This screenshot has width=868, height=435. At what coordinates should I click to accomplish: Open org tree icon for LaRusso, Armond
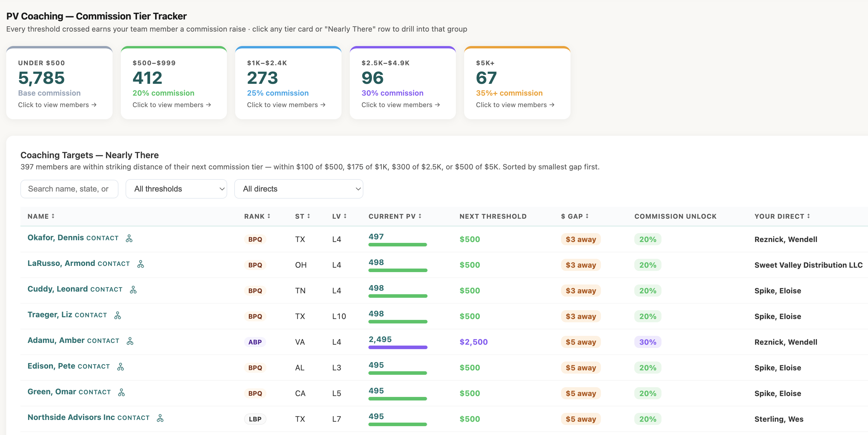141,264
